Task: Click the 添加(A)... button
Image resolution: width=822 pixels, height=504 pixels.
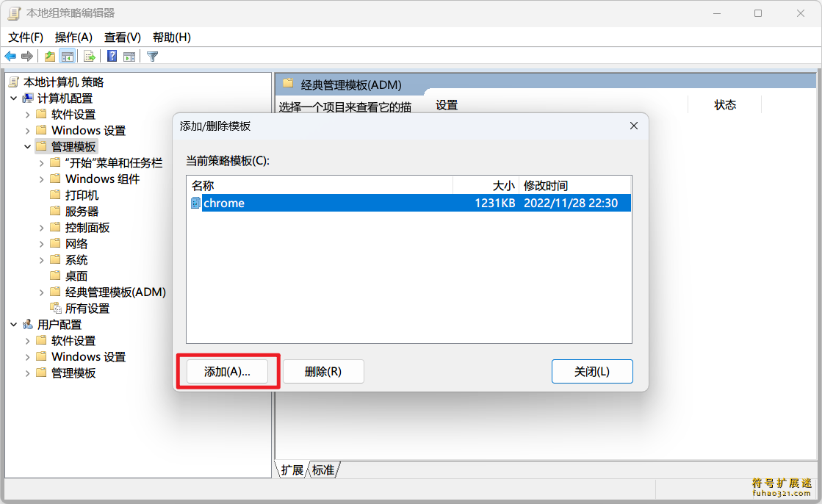Action: pos(227,371)
